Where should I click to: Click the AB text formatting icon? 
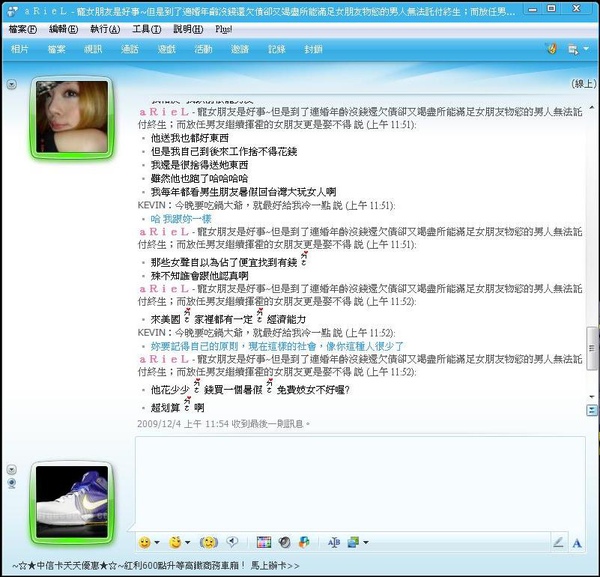tap(334, 542)
